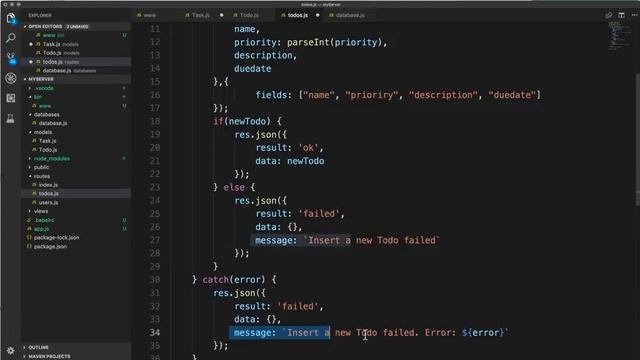
Task: Click "data: newTodo" on line 21
Action: click(290, 161)
